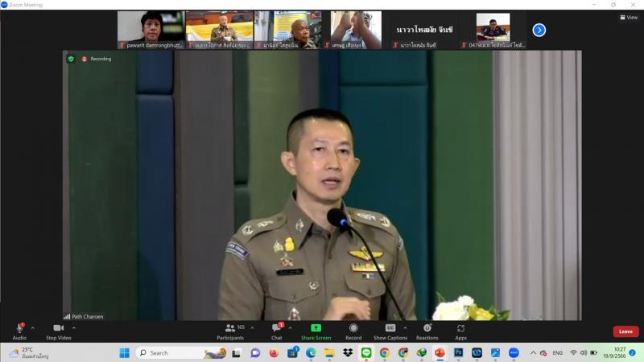Image resolution: width=644 pixels, height=362 pixels.
Task: Toggle Show Captions
Action: click(x=390, y=331)
